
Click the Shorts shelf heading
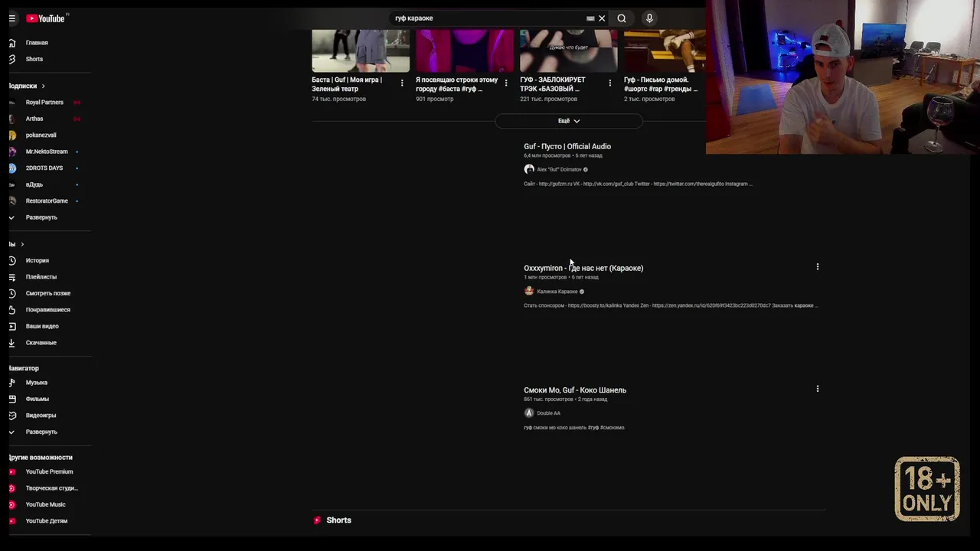338,520
